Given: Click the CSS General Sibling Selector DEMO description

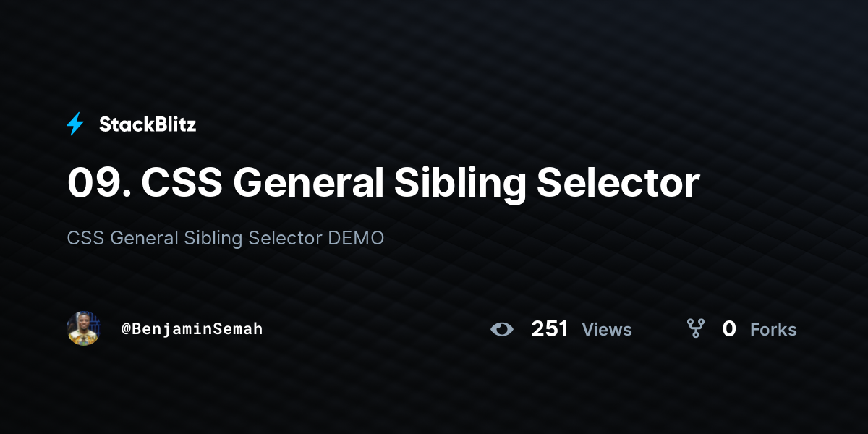Looking at the screenshot, I should coord(225,238).
